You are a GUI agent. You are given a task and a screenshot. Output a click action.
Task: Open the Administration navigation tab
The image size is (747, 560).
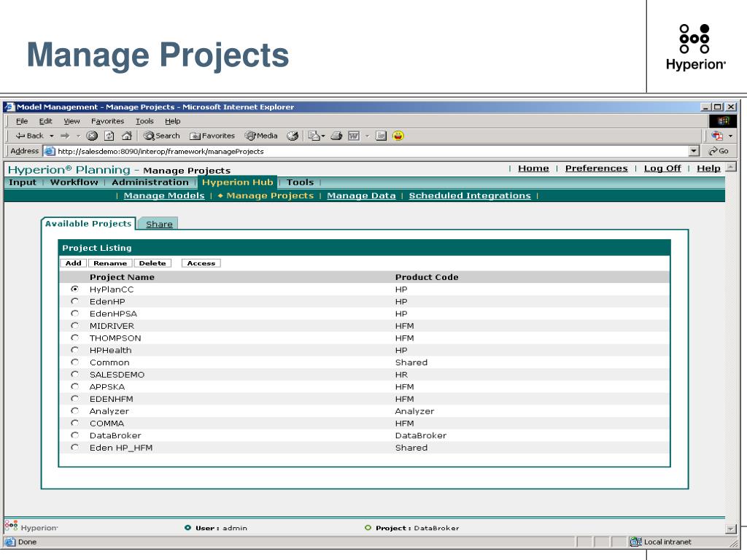pyautogui.click(x=150, y=182)
